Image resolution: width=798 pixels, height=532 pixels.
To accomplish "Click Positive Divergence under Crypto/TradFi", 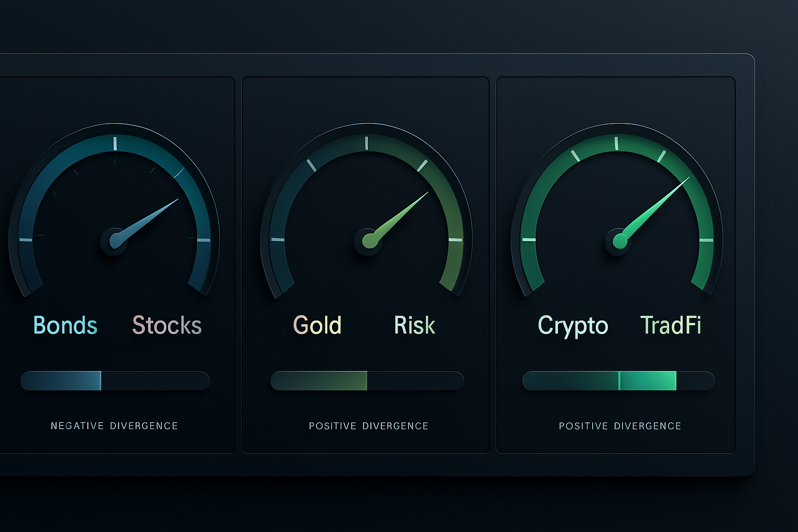I will tap(620, 426).
